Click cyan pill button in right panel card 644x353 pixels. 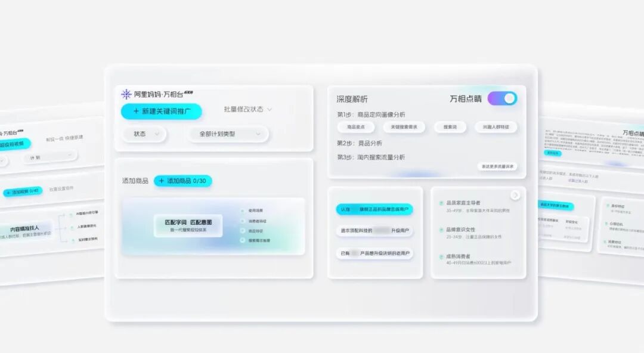(x=556, y=205)
